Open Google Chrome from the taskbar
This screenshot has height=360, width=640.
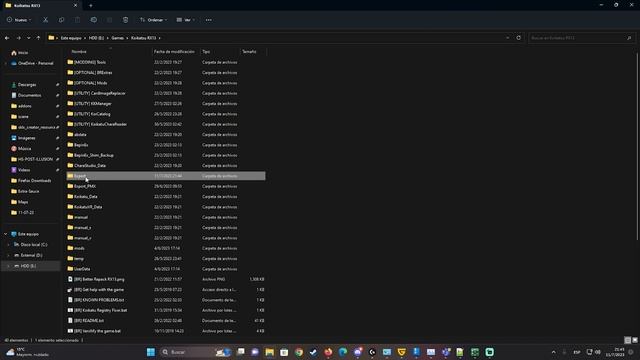click(299, 352)
